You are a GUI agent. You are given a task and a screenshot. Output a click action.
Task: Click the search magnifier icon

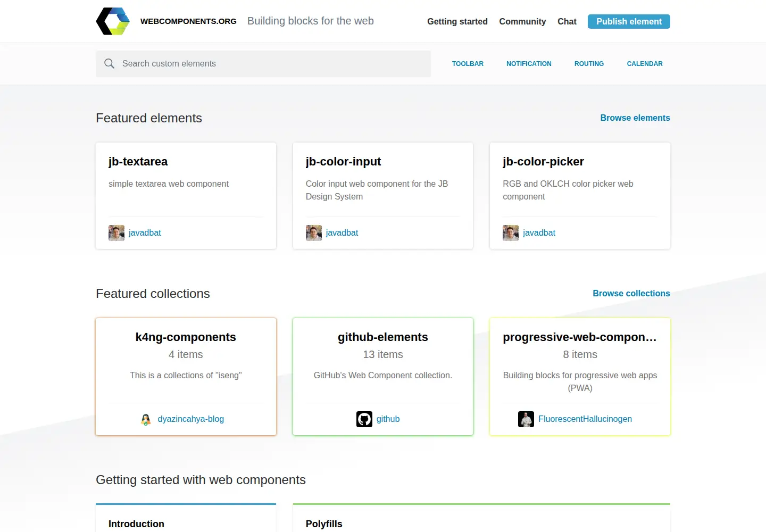click(110, 64)
